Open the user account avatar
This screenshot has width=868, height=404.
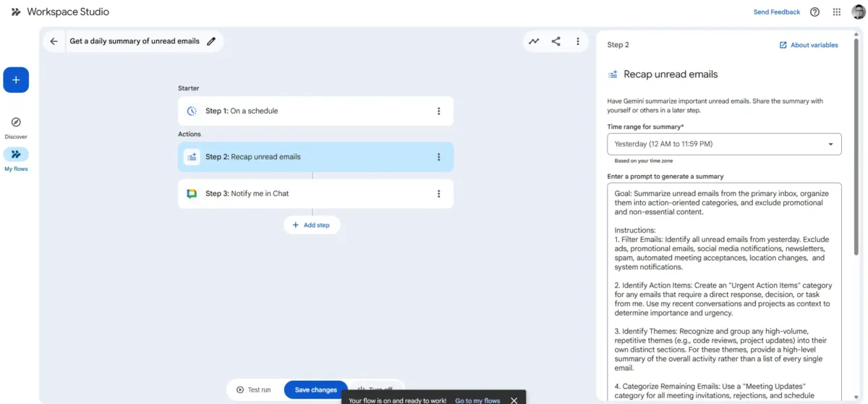pos(858,12)
